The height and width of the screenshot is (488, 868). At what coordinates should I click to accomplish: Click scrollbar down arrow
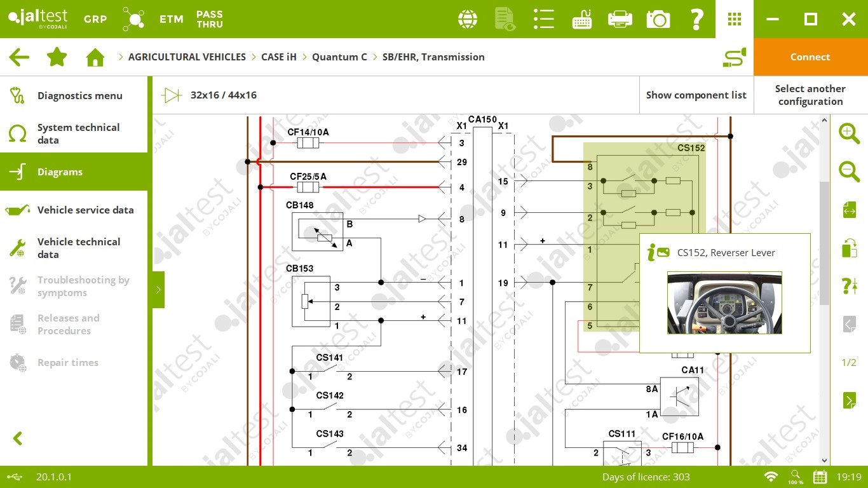pyautogui.click(x=825, y=461)
